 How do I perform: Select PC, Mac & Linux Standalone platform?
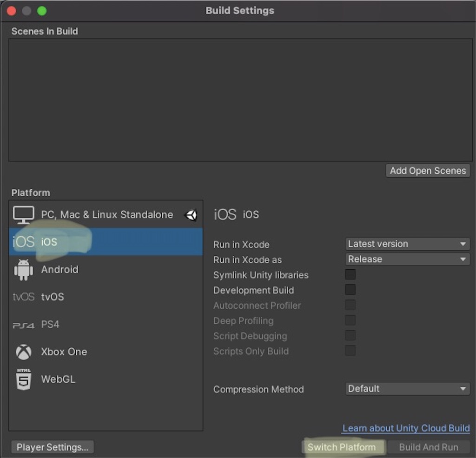[x=106, y=214]
